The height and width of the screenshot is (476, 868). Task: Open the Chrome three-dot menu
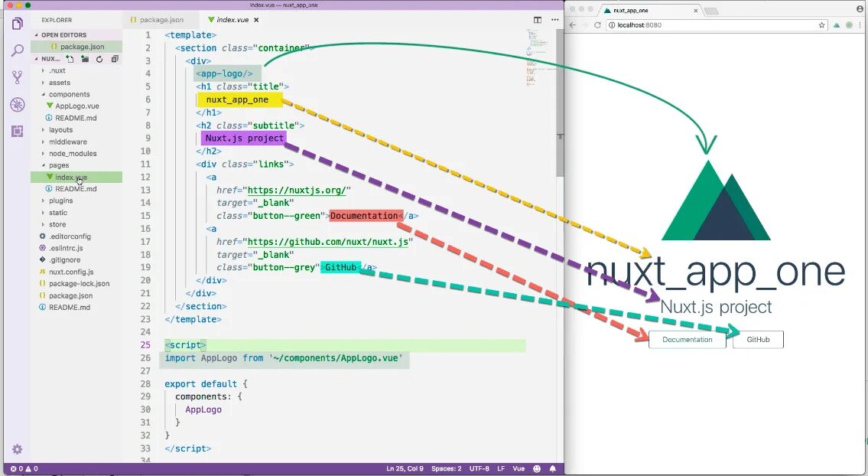tap(861, 25)
